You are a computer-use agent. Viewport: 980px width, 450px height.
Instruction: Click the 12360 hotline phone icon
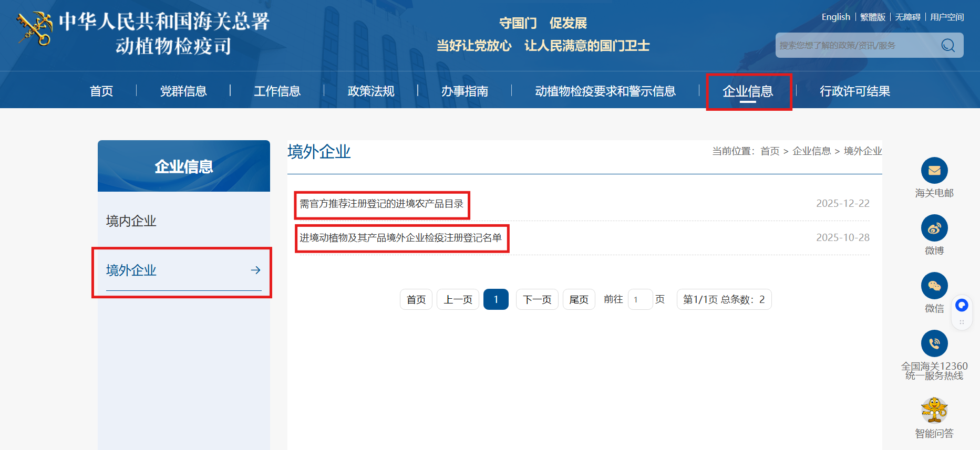pyautogui.click(x=934, y=343)
